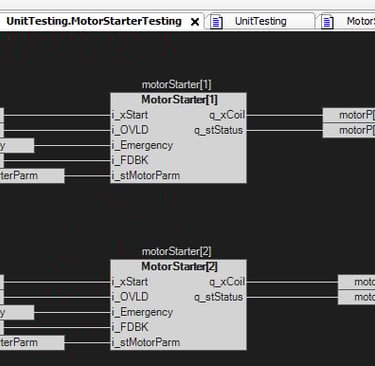Image resolution: width=375 pixels, height=366 pixels.
Task: Click the document icon on MotorS tab
Action: (327, 22)
